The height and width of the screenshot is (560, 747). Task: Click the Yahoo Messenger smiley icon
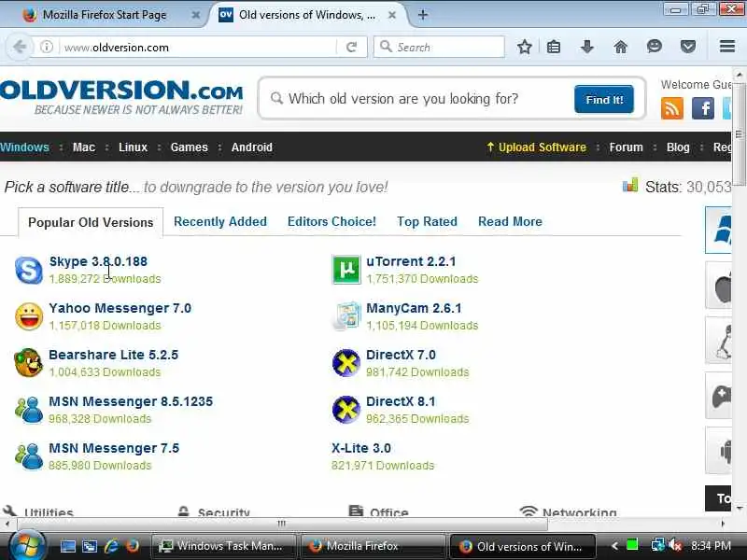point(29,316)
